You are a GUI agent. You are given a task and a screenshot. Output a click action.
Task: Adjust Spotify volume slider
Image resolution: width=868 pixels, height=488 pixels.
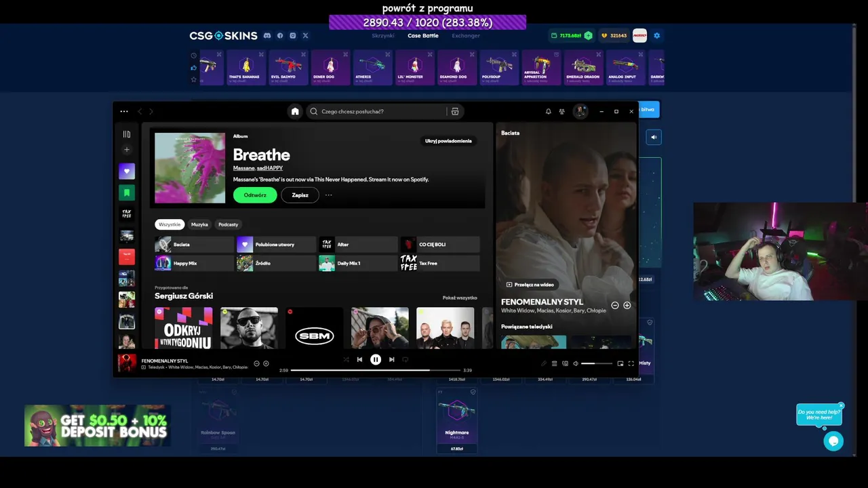click(x=595, y=364)
